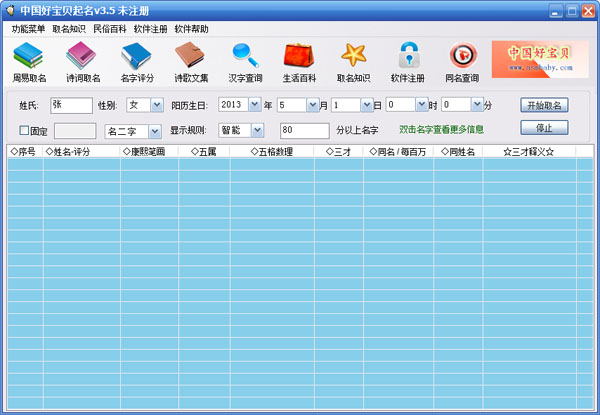The image size is (600, 415).
Task: Open the 汉字查询 magnifier icon
Action: tap(245, 56)
